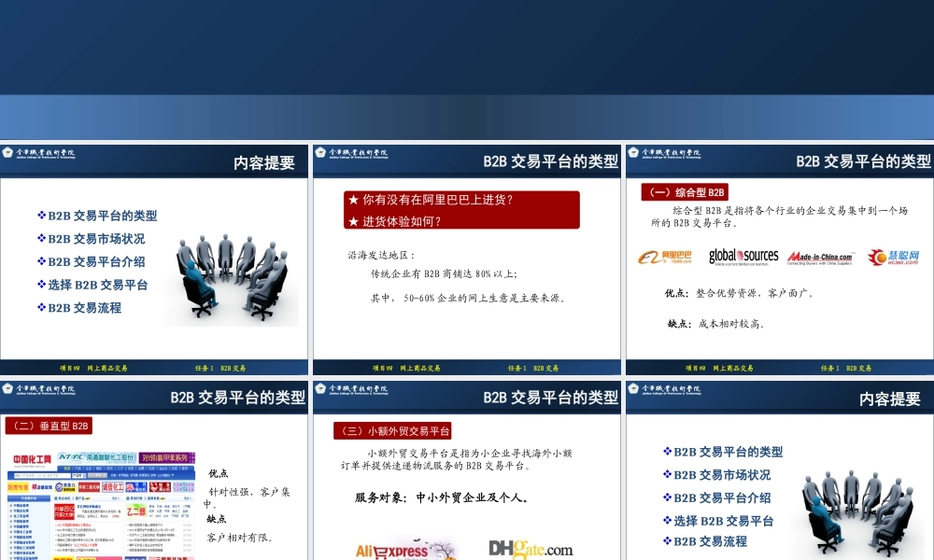This screenshot has height=560, width=934.
Task: Click the 沿海发达地区 text line
Action: [x=381, y=255]
